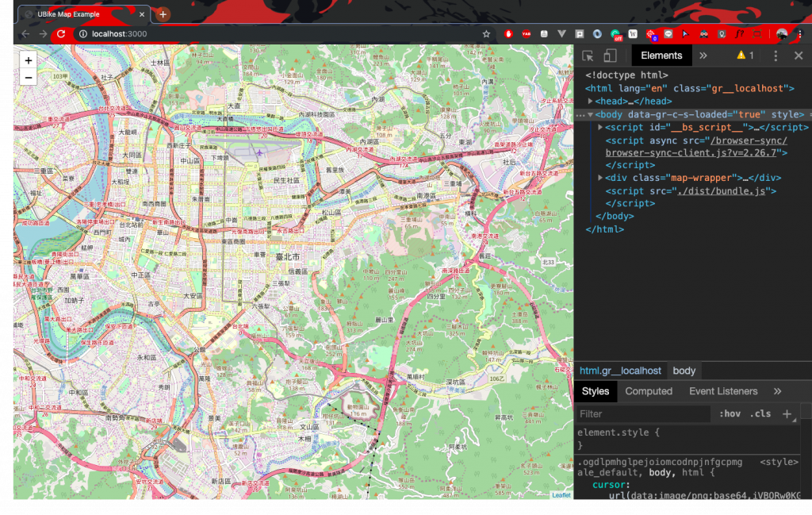Open the Leaflet attribution link
Screen dimensions: 812x515
pyautogui.click(x=561, y=495)
